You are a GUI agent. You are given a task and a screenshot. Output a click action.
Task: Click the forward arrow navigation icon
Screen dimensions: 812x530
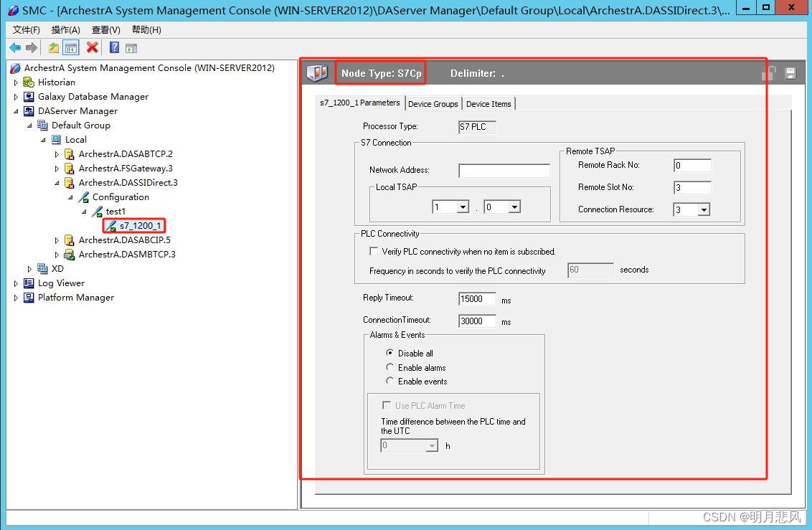[x=31, y=47]
